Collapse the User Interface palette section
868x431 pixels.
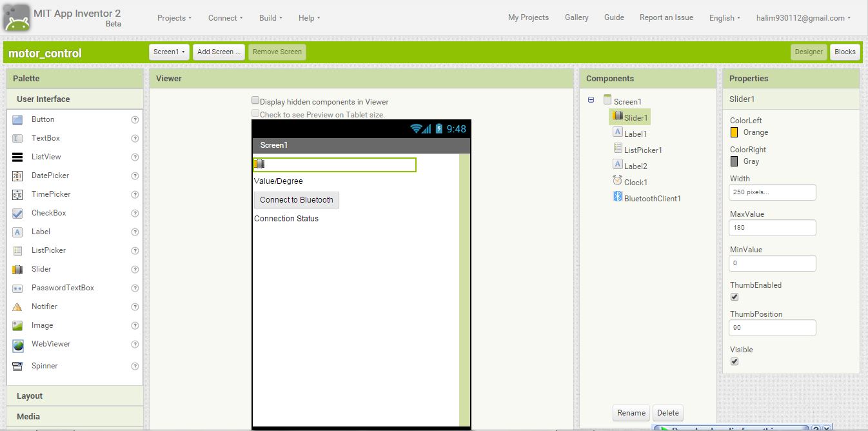click(75, 99)
